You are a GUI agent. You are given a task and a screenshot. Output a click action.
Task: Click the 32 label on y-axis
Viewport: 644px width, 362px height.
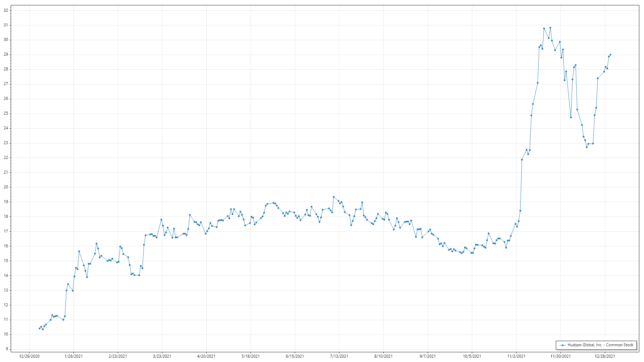(x=6, y=10)
